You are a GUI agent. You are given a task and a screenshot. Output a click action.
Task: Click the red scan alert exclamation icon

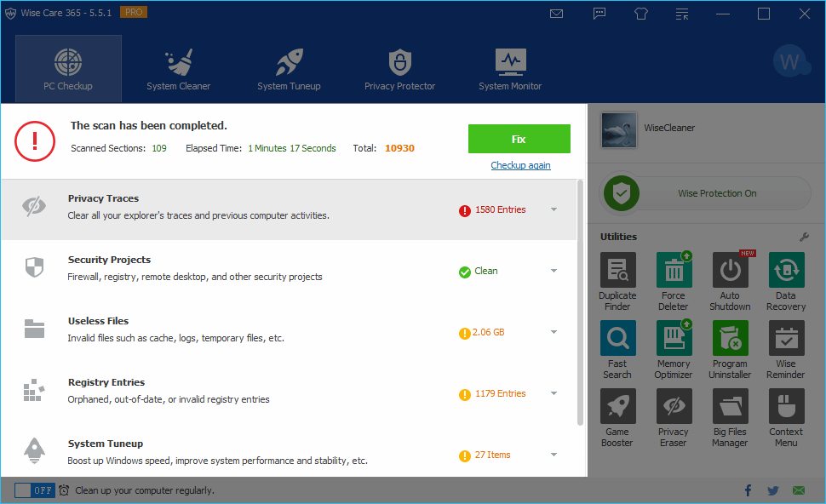point(35,141)
